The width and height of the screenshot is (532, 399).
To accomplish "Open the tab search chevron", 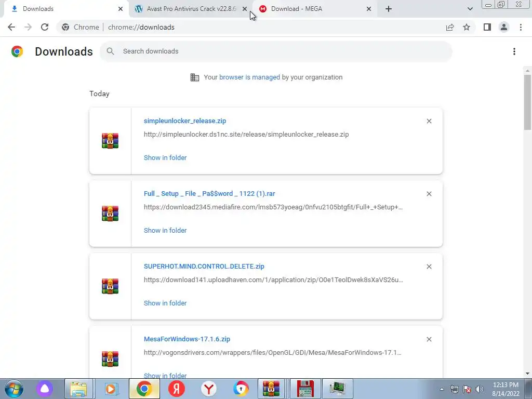I will click(x=470, y=9).
